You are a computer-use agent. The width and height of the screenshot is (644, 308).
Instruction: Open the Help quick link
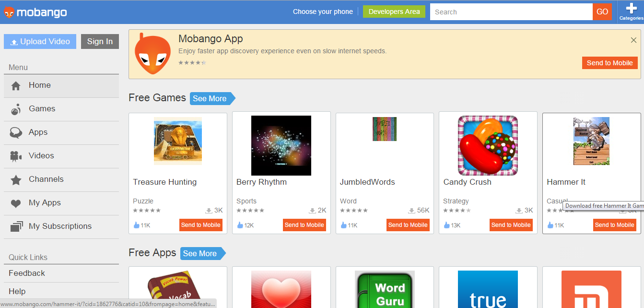[x=17, y=292]
